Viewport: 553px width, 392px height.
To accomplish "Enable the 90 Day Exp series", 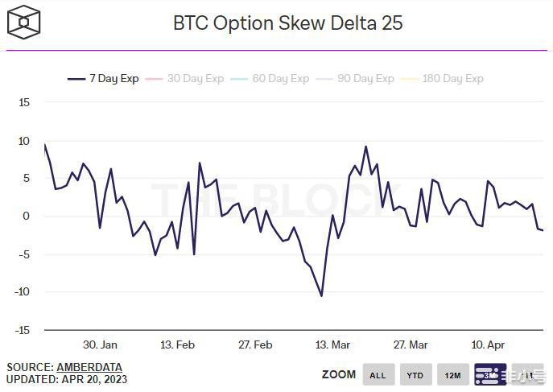I will tap(365, 79).
